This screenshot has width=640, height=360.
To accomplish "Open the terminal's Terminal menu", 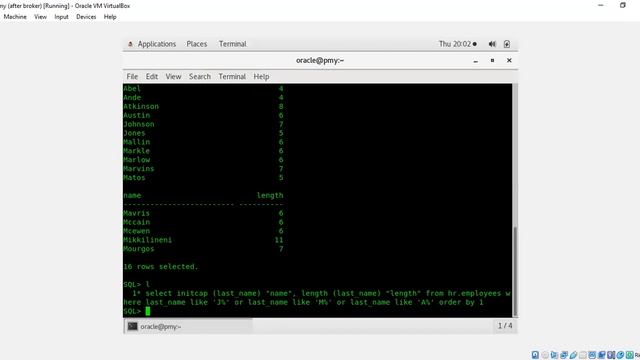I will pyautogui.click(x=232, y=77).
